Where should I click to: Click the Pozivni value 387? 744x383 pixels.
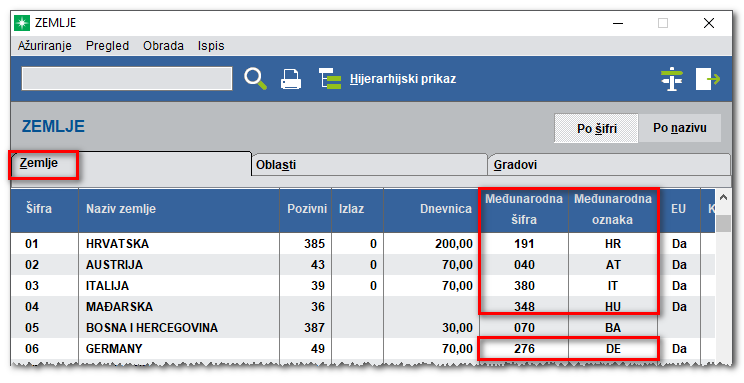315,328
